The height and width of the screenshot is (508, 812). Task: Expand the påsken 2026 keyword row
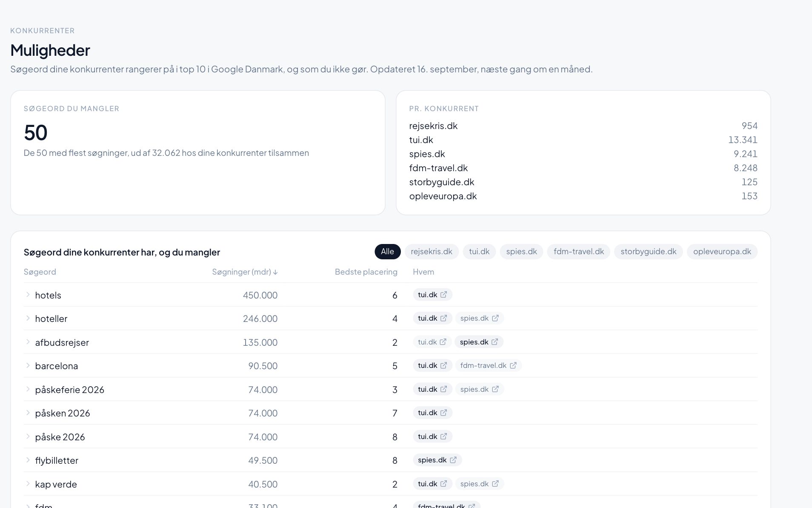coord(28,413)
